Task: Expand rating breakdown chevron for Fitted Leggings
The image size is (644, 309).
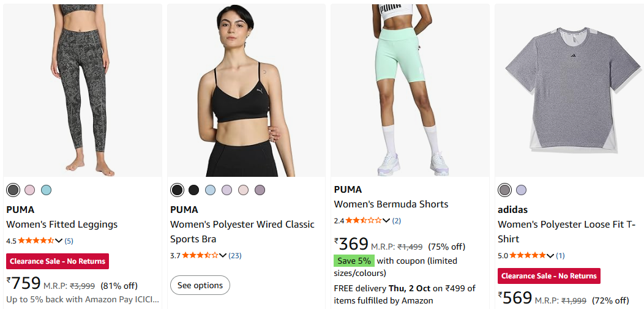Action: click(59, 240)
